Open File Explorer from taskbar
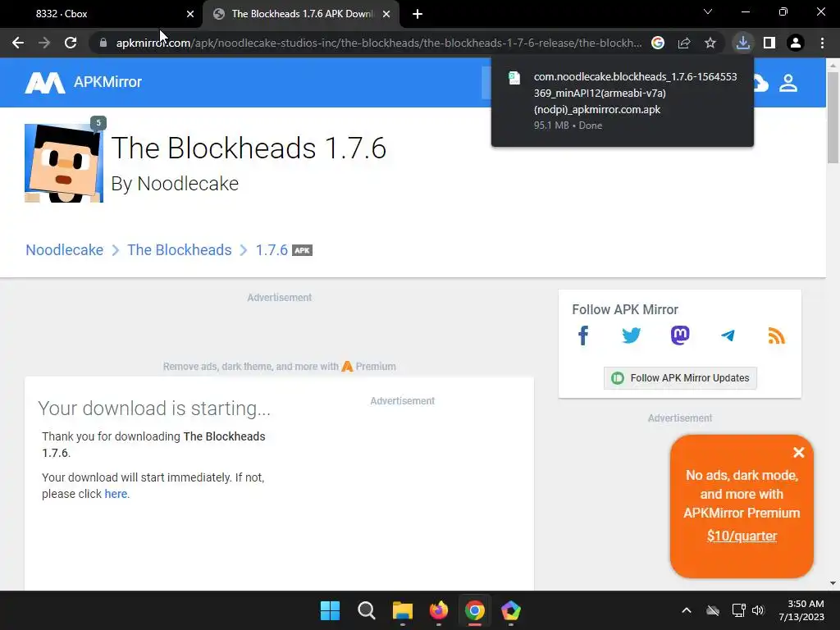Viewport: 840px width, 630px height. pos(403,610)
